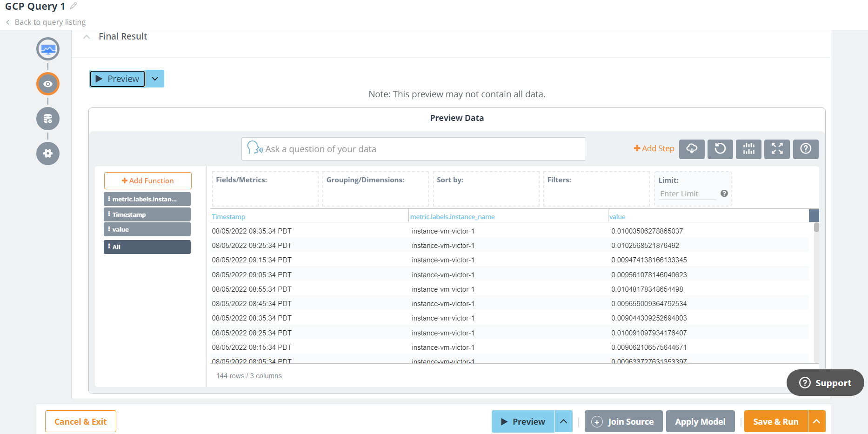Open the gear configuration step icon
This screenshot has width=868, height=434.
(x=48, y=154)
